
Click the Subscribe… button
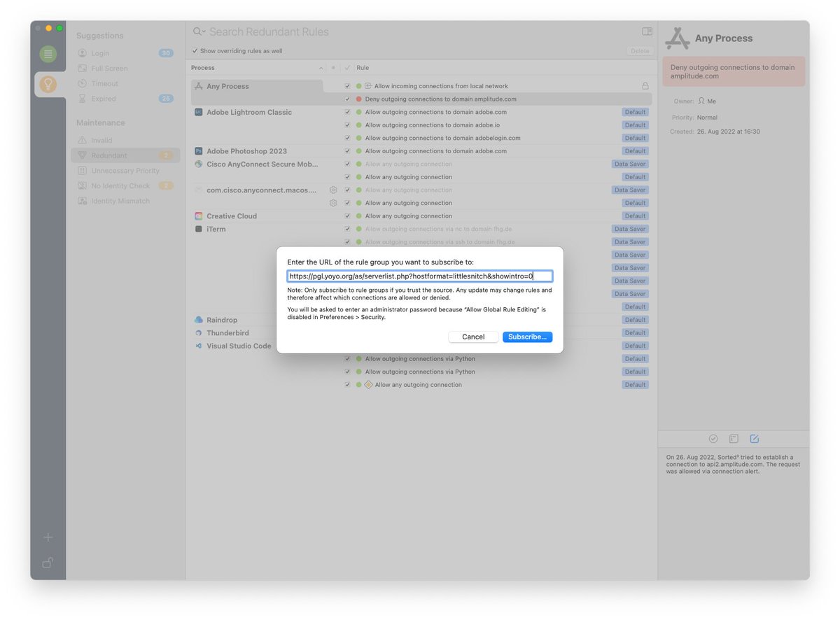pos(527,337)
